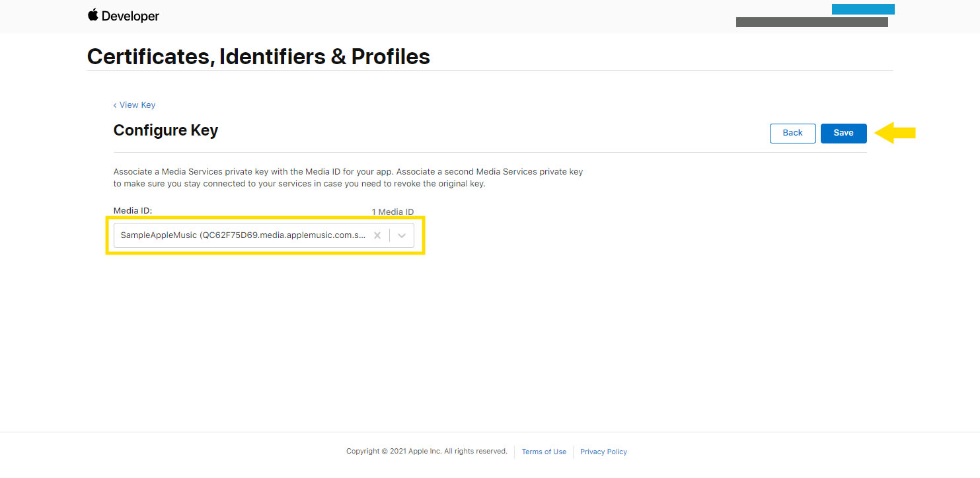Image resolution: width=980 pixels, height=478 pixels.
Task: Click the Back button
Action: (x=792, y=133)
